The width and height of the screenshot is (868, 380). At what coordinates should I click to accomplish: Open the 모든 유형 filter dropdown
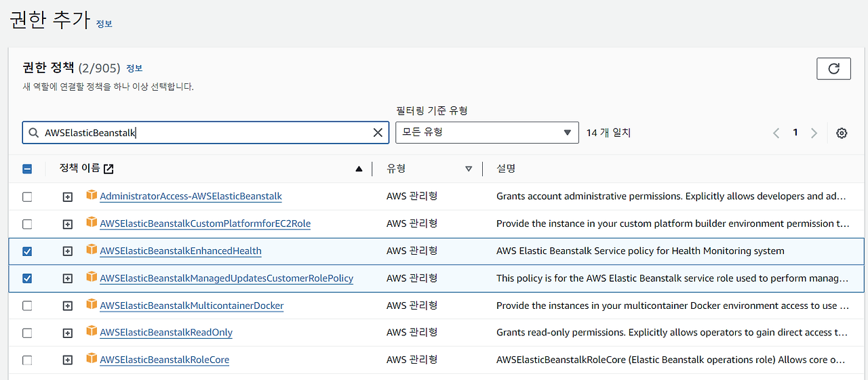click(x=487, y=133)
